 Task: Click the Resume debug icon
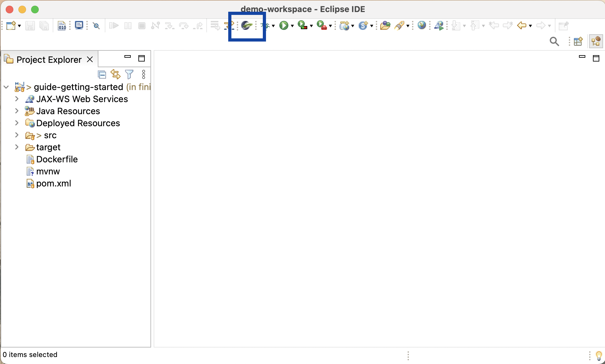click(x=114, y=25)
